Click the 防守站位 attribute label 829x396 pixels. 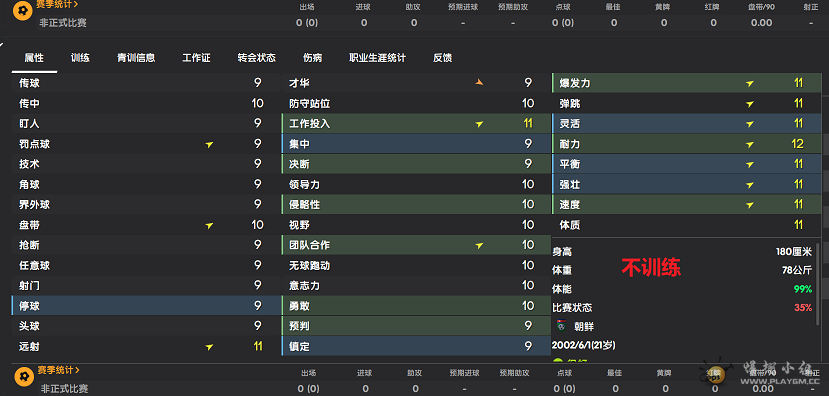coord(309,104)
